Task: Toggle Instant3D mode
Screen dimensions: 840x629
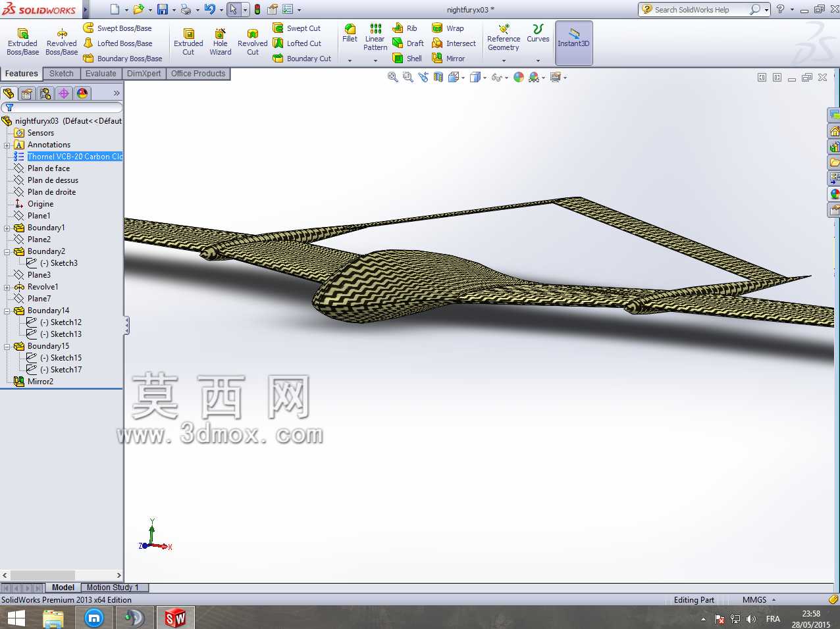Action: tap(574, 43)
